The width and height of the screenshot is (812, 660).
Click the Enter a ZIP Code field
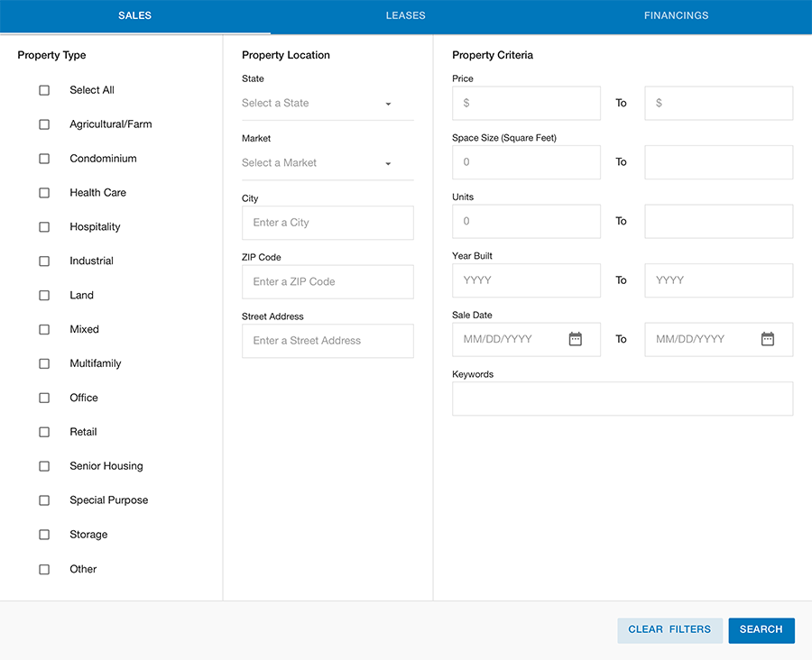pos(328,282)
